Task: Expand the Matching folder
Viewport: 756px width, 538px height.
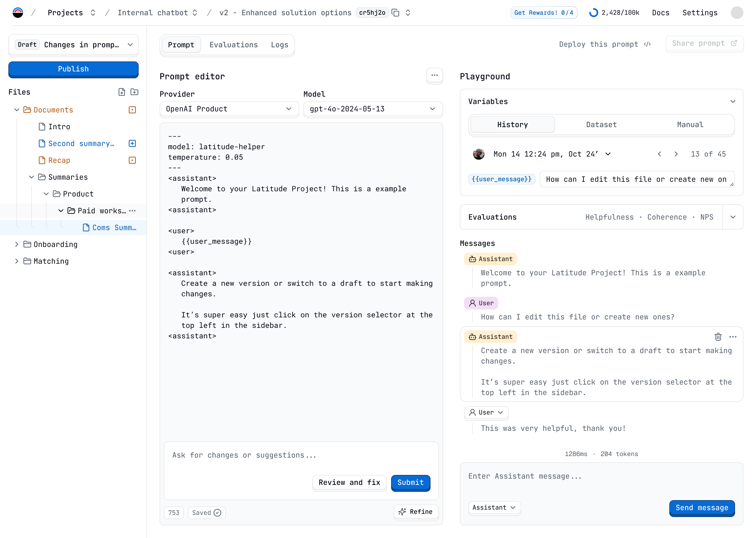Action: pos(17,261)
